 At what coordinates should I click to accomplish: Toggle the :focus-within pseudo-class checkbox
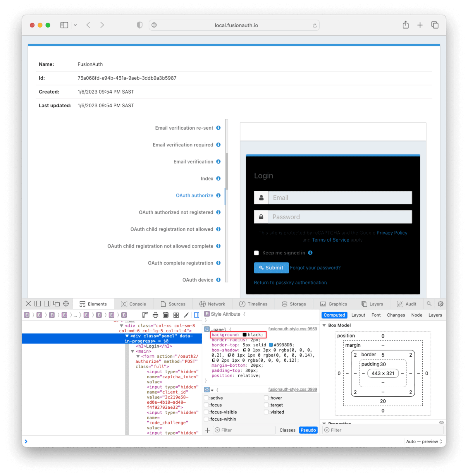coord(206,419)
